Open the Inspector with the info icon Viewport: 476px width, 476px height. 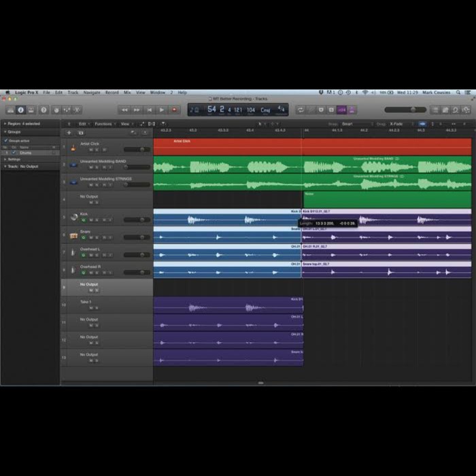point(20,109)
